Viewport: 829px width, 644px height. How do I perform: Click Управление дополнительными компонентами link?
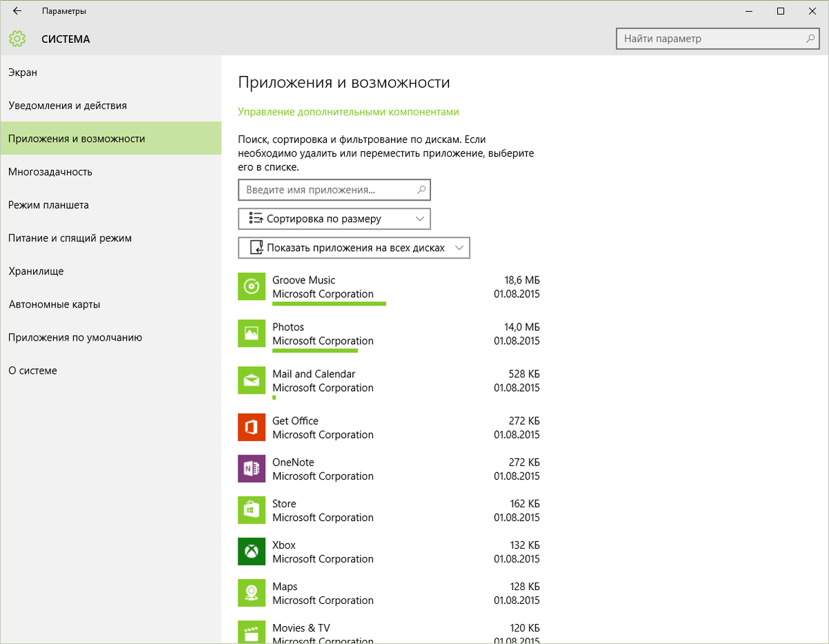tap(348, 112)
